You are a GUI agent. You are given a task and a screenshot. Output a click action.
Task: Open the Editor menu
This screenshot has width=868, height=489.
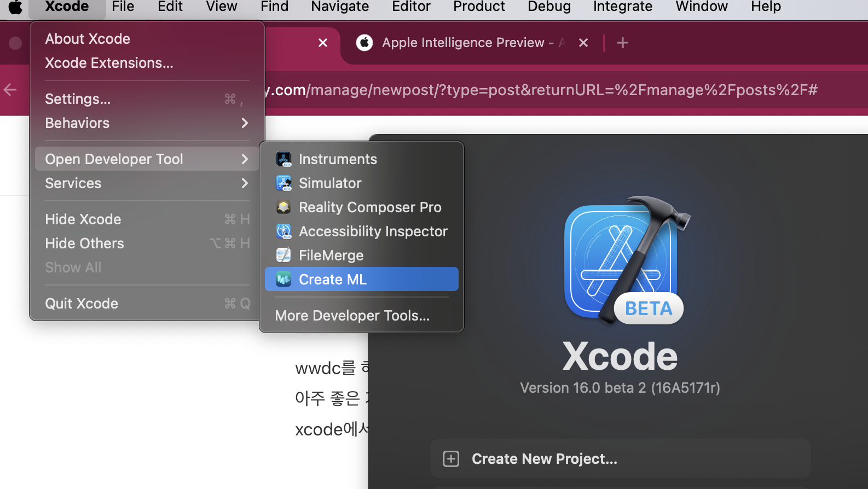[411, 7]
